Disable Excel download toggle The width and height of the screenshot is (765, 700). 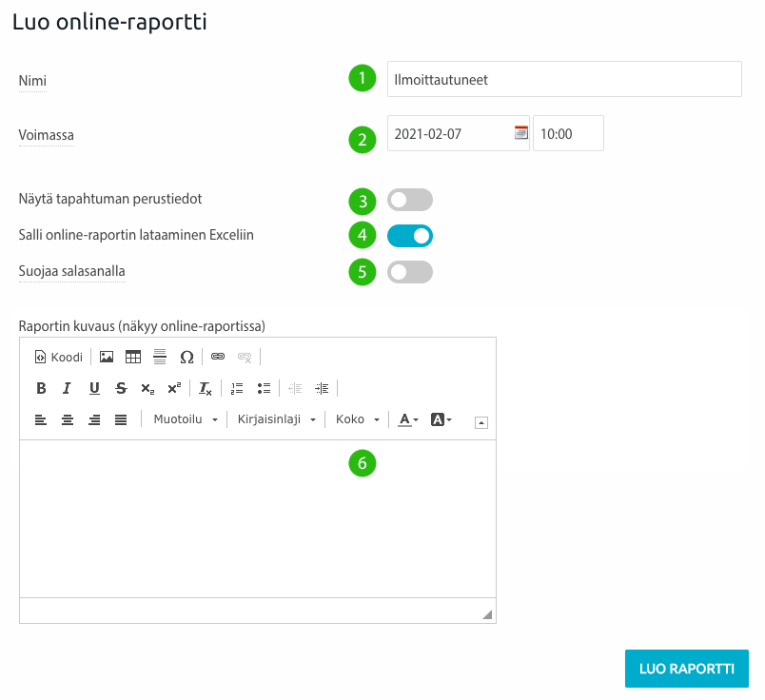pyautogui.click(x=410, y=235)
